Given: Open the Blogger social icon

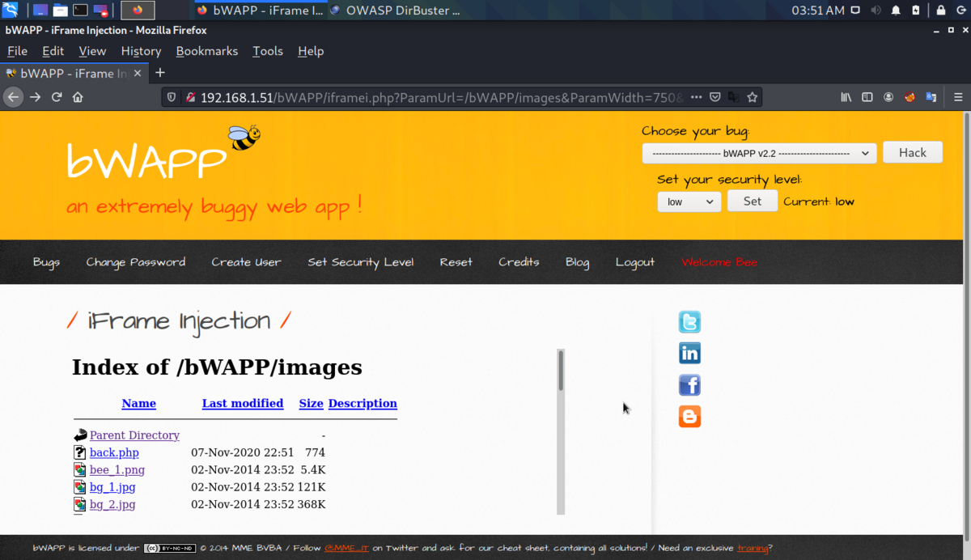Looking at the screenshot, I should tap(689, 417).
